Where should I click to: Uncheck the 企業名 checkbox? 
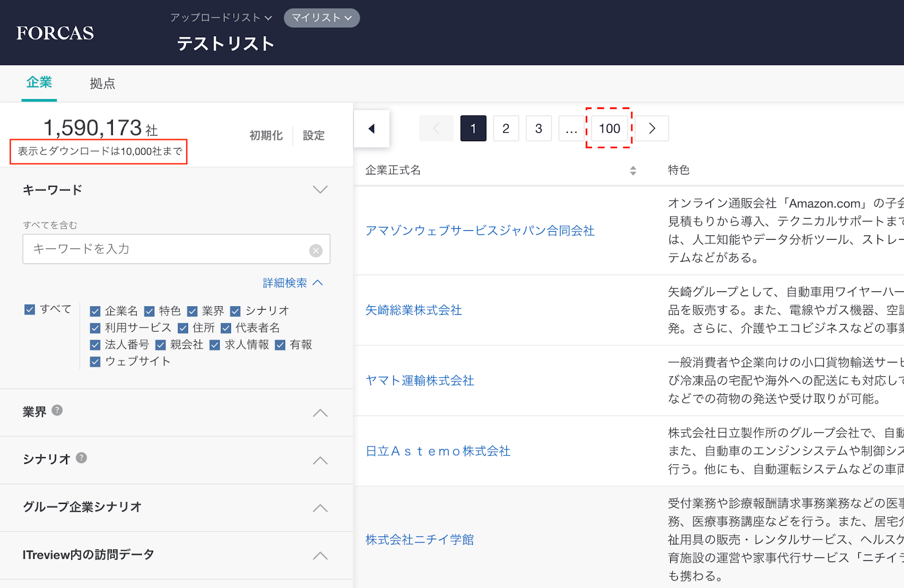(x=95, y=311)
